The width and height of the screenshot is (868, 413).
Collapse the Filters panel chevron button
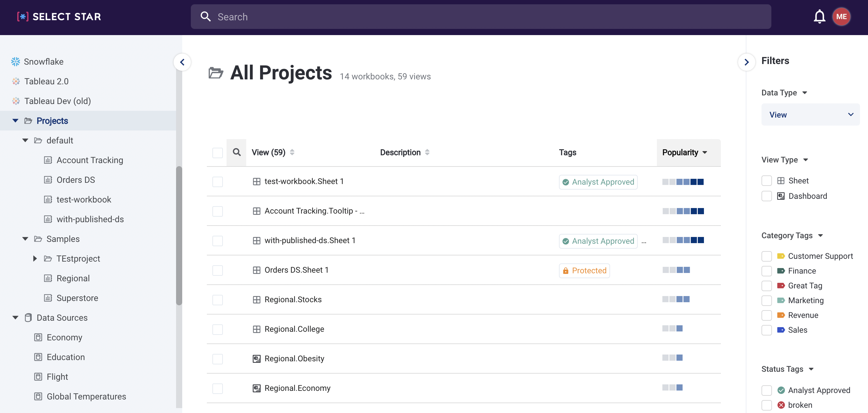pyautogui.click(x=746, y=62)
